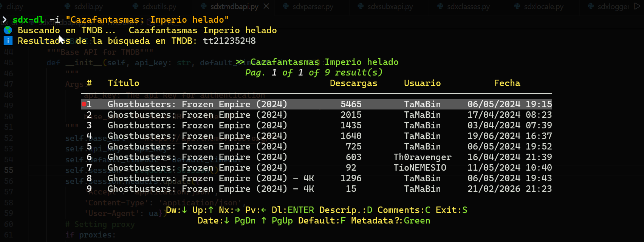Click date 16/04/2024 21:39
Image resolution: width=644 pixels, height=242 pixels.
509,157
